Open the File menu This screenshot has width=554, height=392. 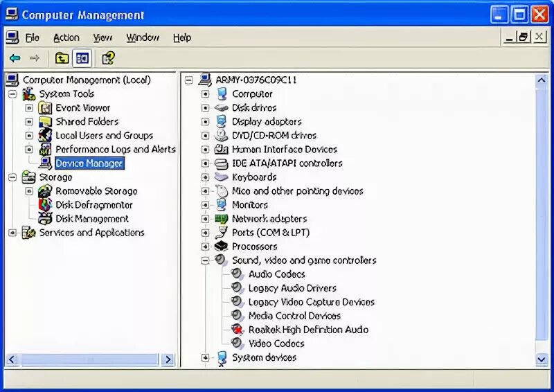pos(33,37)
